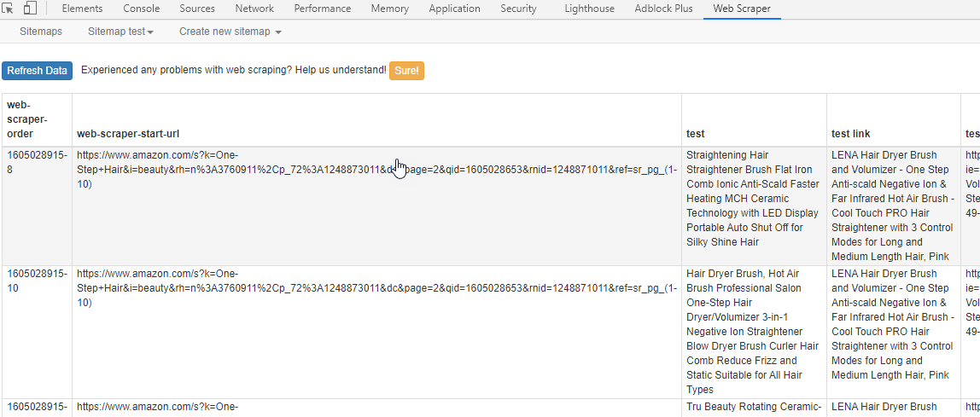980x417 pixels.
Task: Click the order cell 1605028915-10
Action: point(37,332)
